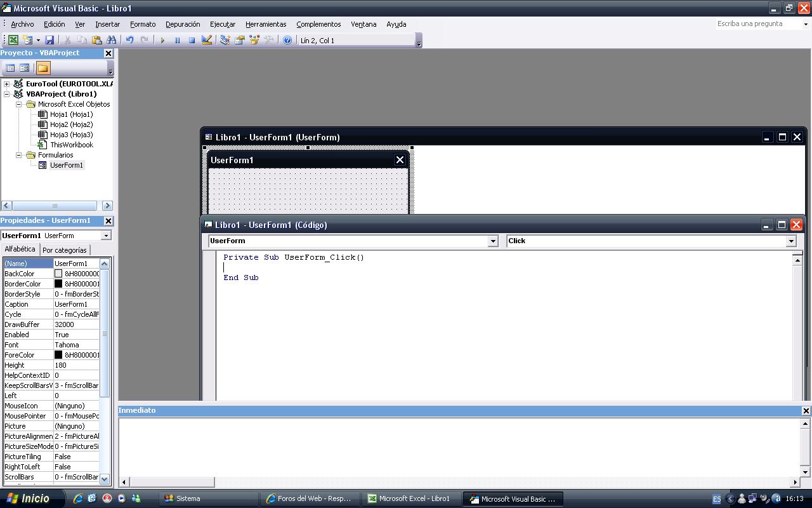Stop execution with the Reset square icon

coord(192,40)
